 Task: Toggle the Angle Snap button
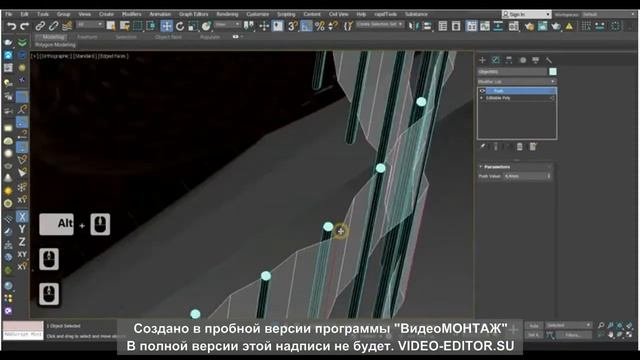(306, 27)
